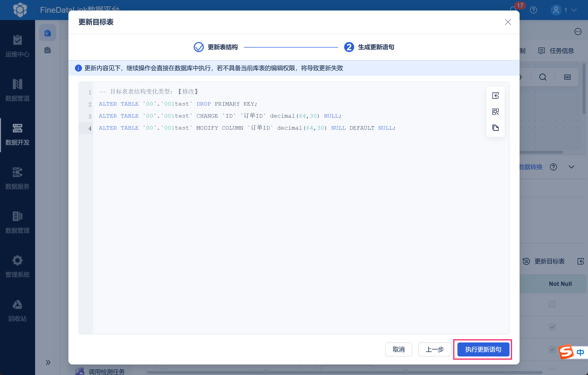Click the bottom horizontal scrollbar
Image resolution: width=588 pixels, height=375 pixels.
coord(345,373)
